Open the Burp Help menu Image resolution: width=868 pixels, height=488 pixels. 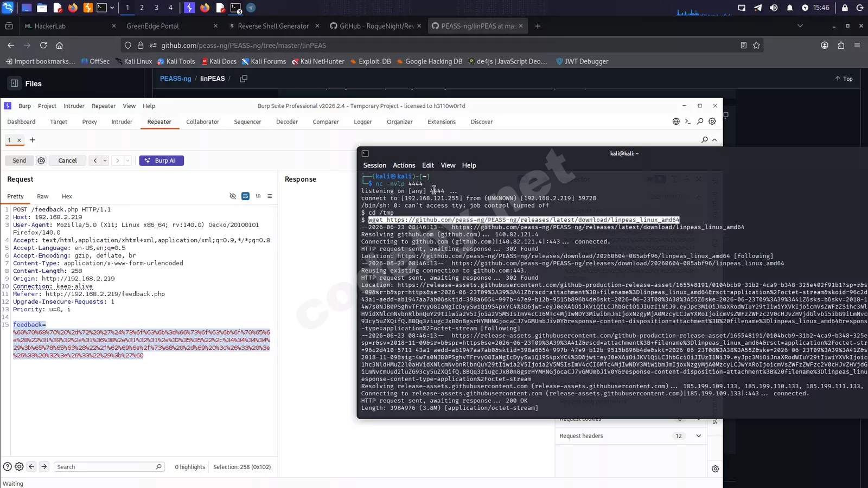[149, 106]
